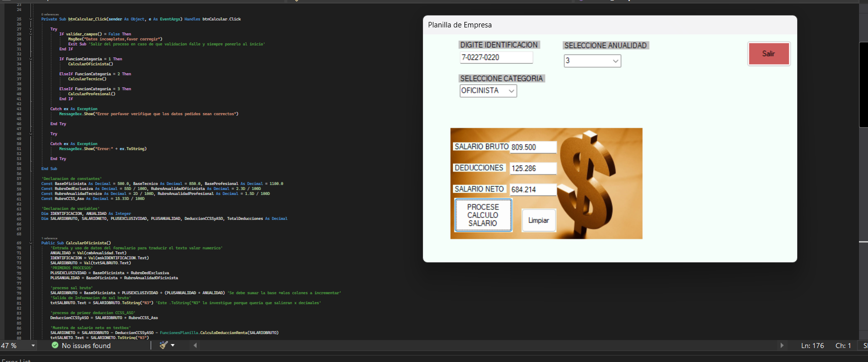Click PROCESE CALCULO SALARIO button
The width and height of the screenshot is (868, 362).
pos(483,215)
